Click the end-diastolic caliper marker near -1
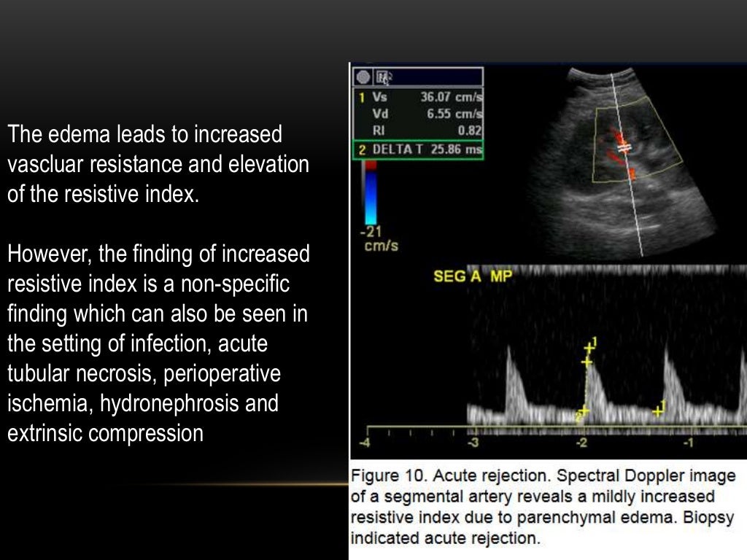The image size is (747, 560). (x=659, y=410)
